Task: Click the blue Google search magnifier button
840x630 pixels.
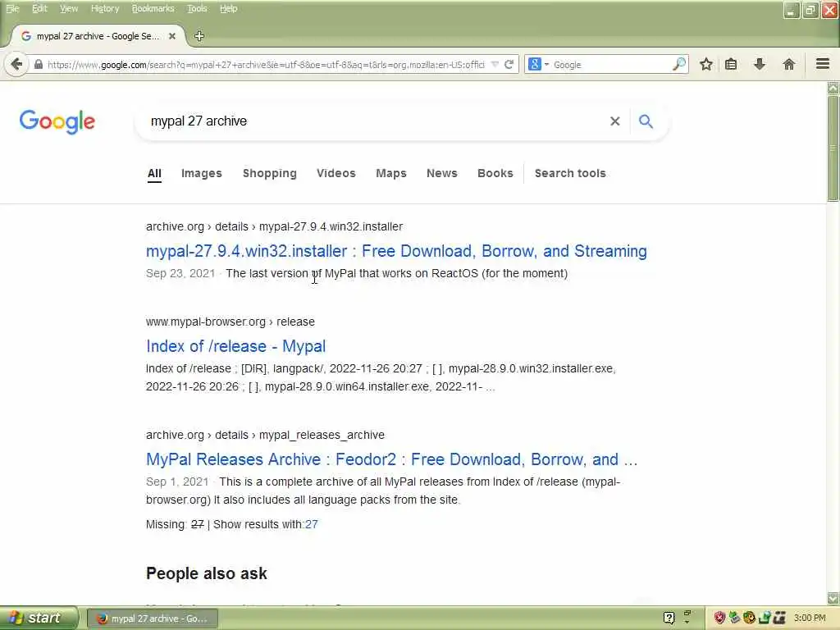Action: 646,121
